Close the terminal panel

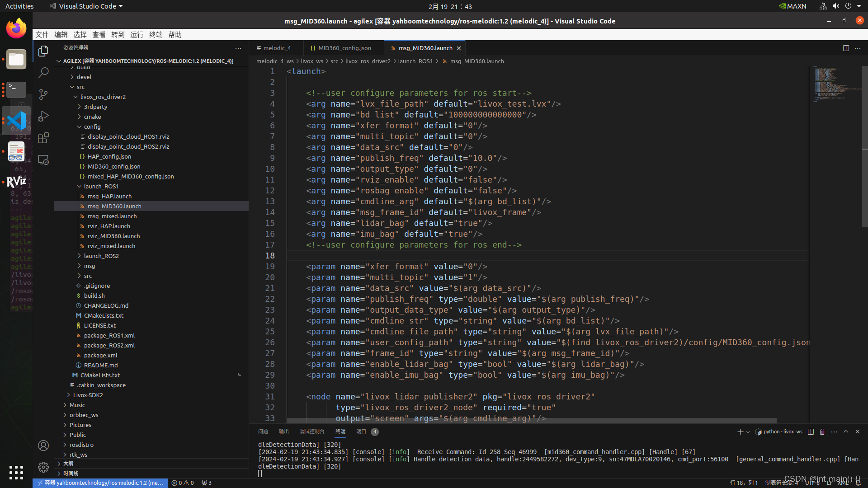858,432
